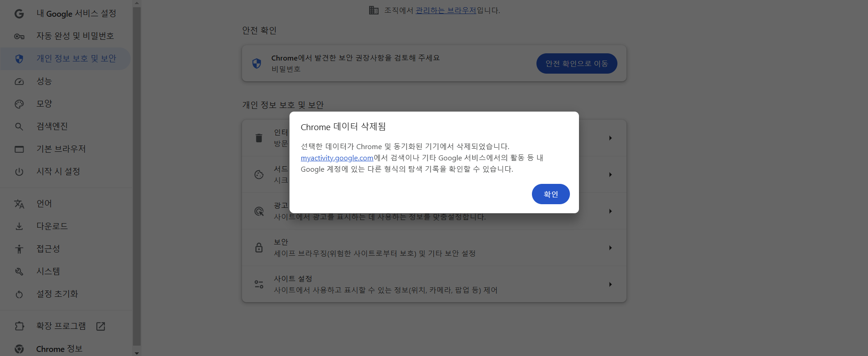868x356 pixels.
Task: Click the external link icon beside 확장 프로그램
Action: [x=101, y=326]
